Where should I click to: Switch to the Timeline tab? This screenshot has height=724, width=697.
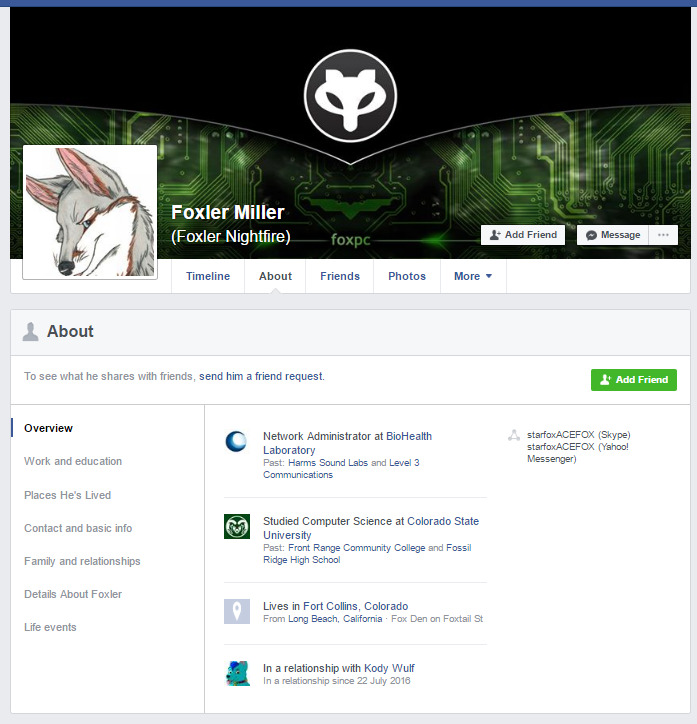[208, 276]
